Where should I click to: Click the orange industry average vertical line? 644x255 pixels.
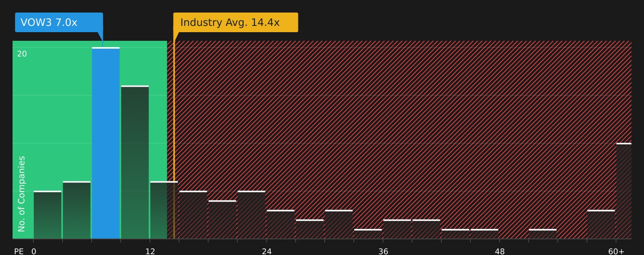point(174,140)
